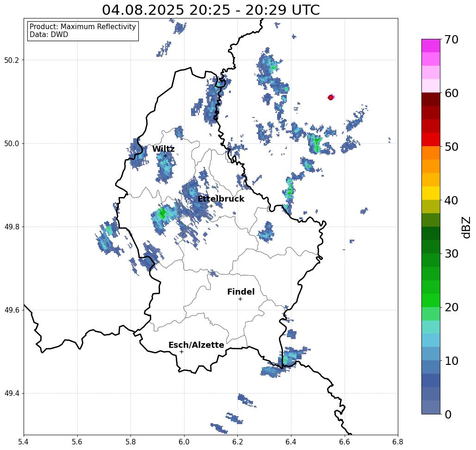
Task: Click the 30 tick label on the colorbar
Action: click(x=451, y=254)
